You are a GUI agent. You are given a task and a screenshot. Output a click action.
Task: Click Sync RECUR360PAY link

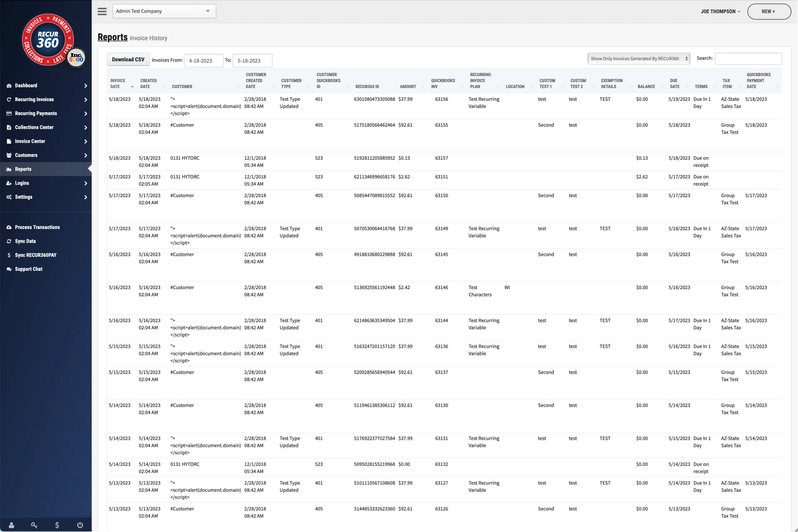point(36,255)
